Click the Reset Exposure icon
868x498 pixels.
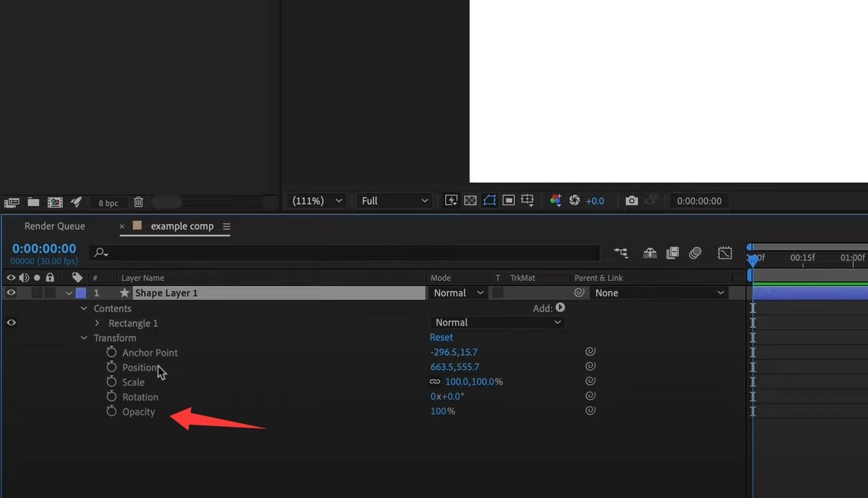pos(575,201)
